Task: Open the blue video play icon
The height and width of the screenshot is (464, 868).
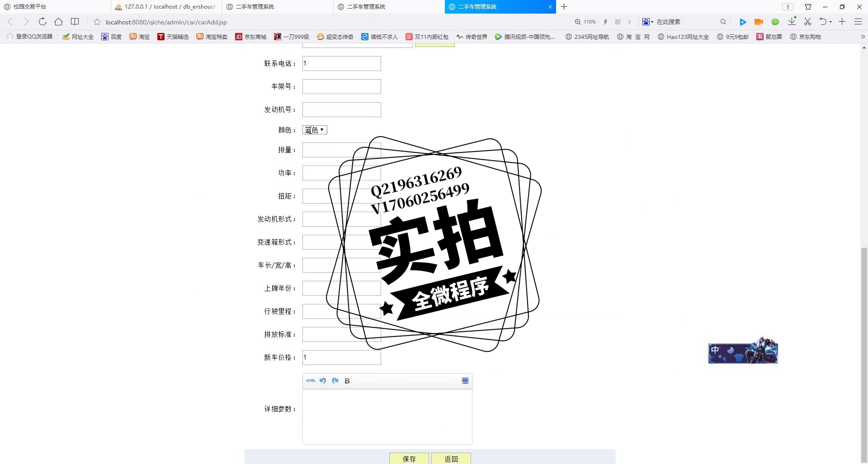Action: coord(743,22)
